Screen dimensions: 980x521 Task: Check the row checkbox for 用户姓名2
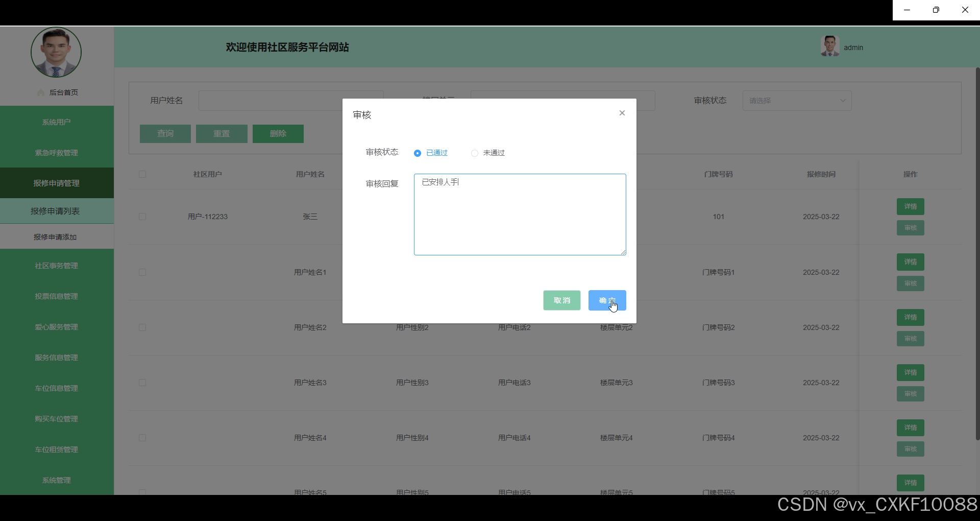(x=142, y=327)
